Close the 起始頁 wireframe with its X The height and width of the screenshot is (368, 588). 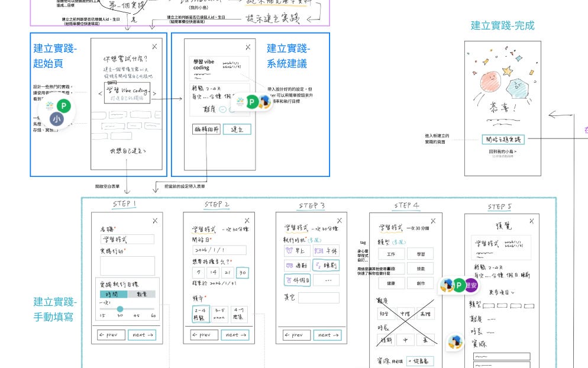[x=154, y=47]
